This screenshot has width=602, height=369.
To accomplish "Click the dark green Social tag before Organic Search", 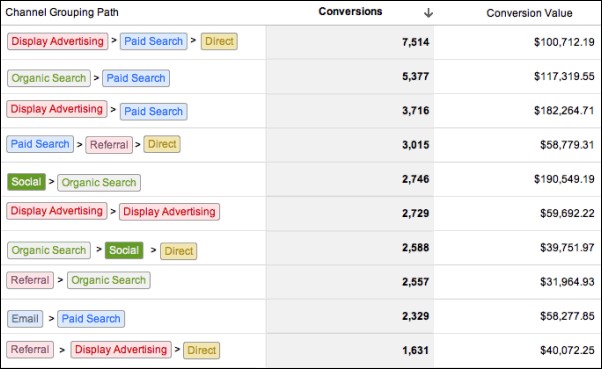I will pyautogui.click(x=26, y=182).
